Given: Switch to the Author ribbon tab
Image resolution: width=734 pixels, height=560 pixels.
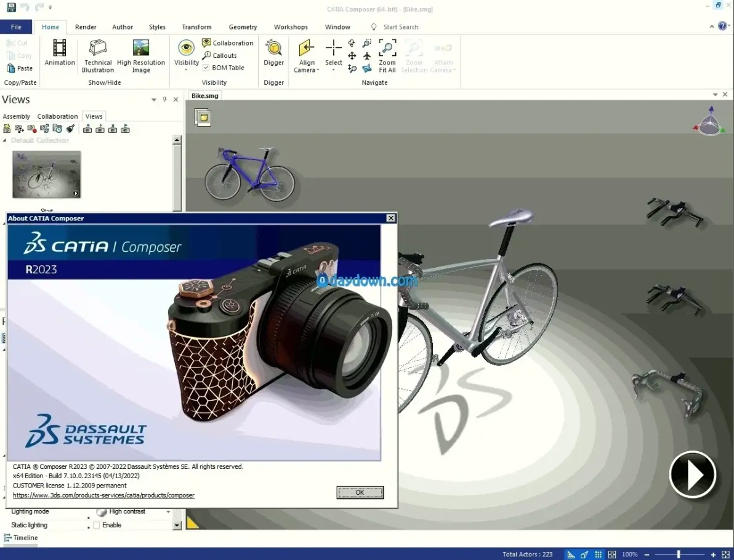Looking at the screenshot, I should tap(123, 26).
